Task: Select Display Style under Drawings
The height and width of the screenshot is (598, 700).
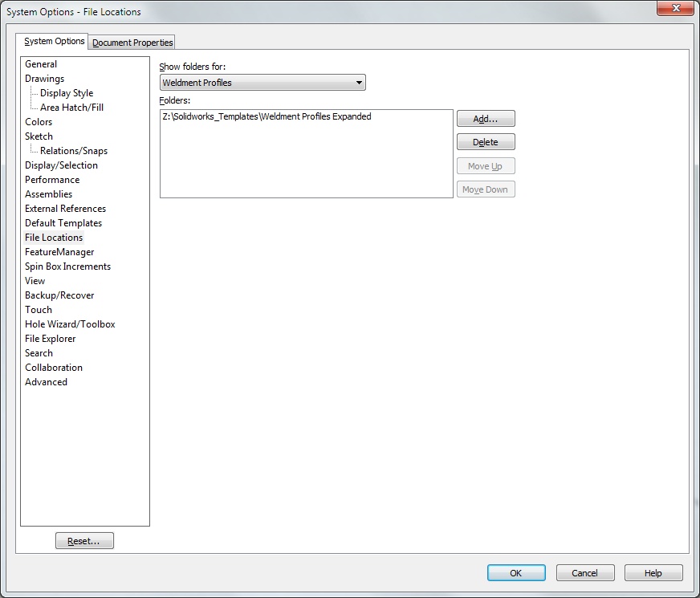Action: [x=67, y=93]
